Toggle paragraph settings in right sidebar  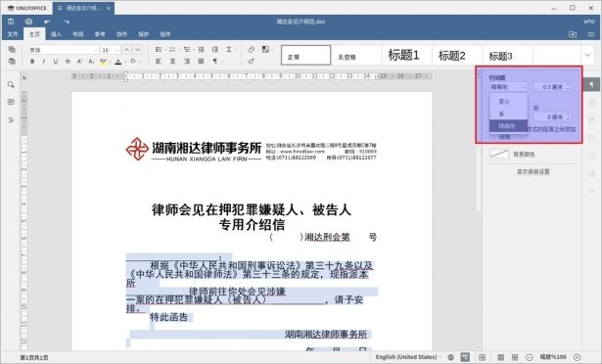pos(591,84)
